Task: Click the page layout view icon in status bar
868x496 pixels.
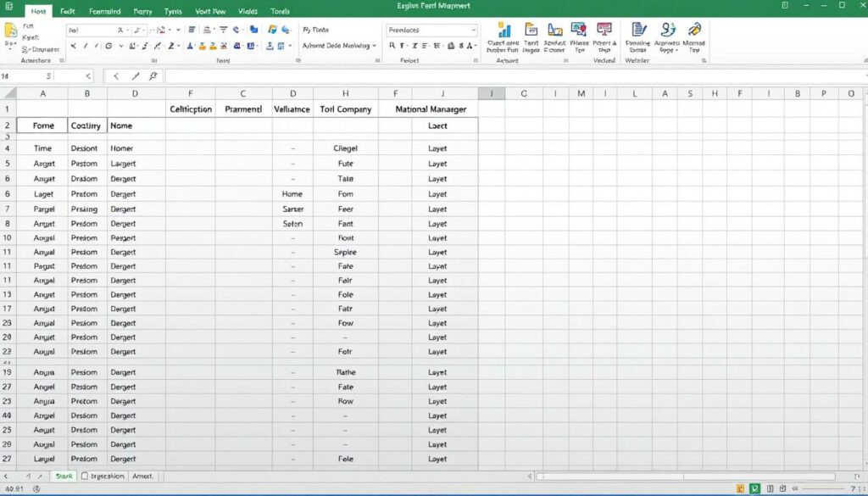Action: tap(770, 489)
